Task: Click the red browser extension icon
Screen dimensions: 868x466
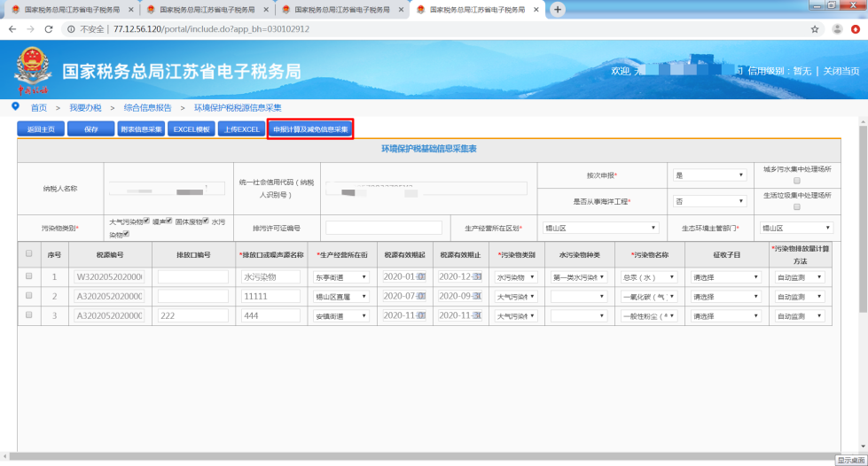Action: (x=856, y=29)
